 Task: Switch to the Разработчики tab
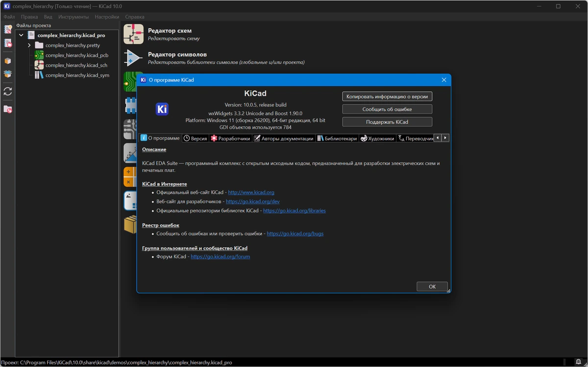[x=231, y=138]
